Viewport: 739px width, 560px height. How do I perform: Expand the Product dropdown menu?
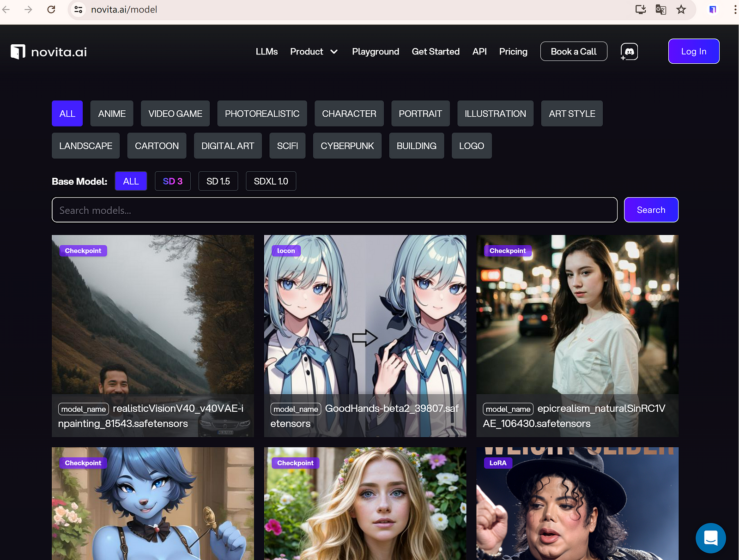[x=314, y=52]
